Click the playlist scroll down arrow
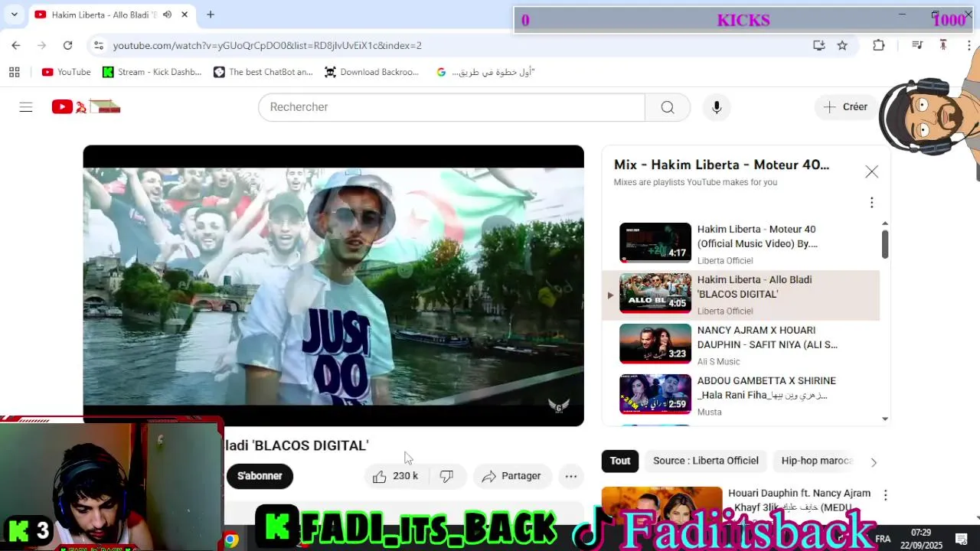The width and height of the screenshot is (980, 551). click(885, 419)
